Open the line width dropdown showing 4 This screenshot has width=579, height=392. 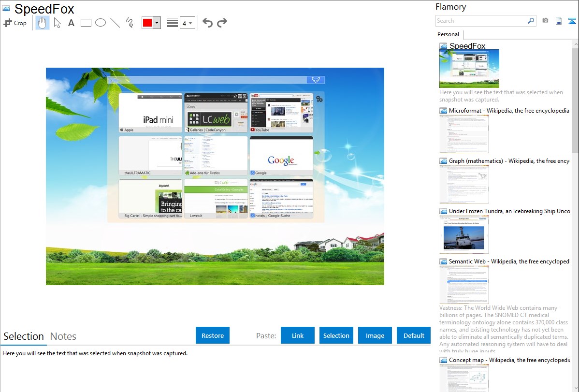tap(187, 23)
